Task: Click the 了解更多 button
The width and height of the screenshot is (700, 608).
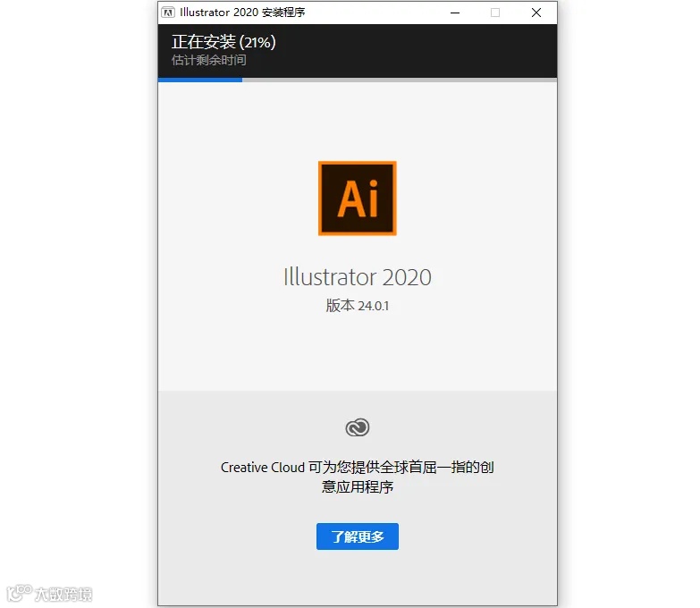Action: [x=357, y=536]
